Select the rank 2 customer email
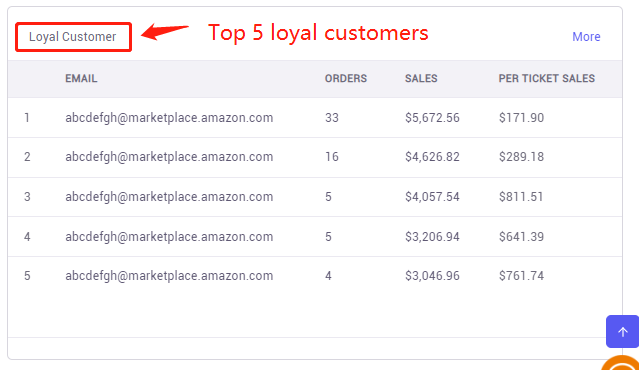Screen dimensions: 639x370 tap(169, 157)
